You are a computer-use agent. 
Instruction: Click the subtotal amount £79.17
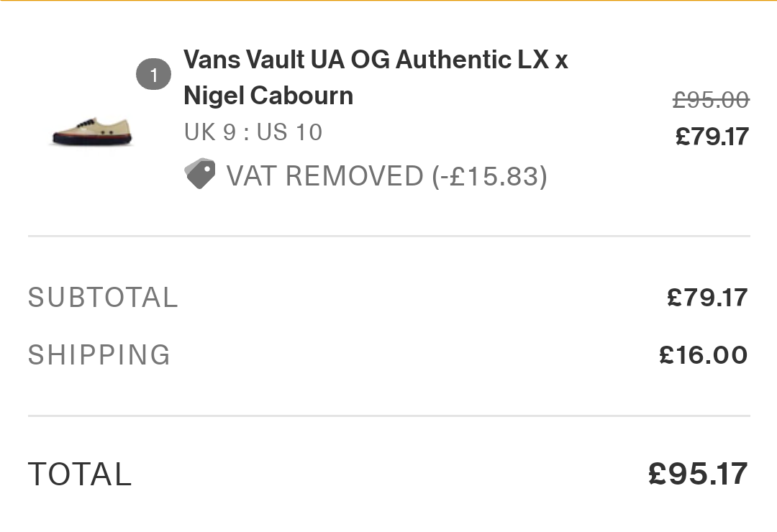pyautogui.click(x=707, y=298)
